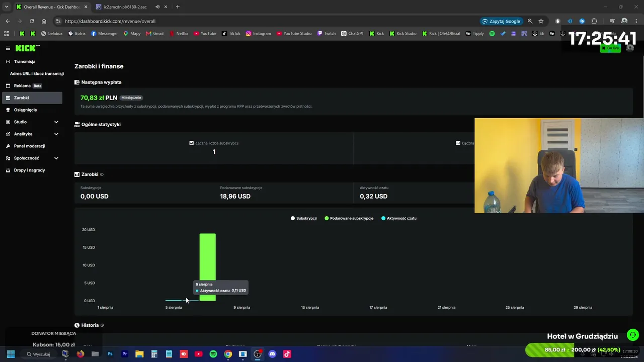Toggle the Kick sidebar hamburger menu
Image resolution: width=644 pixels, height=362 pixels.
pos(8,48)
